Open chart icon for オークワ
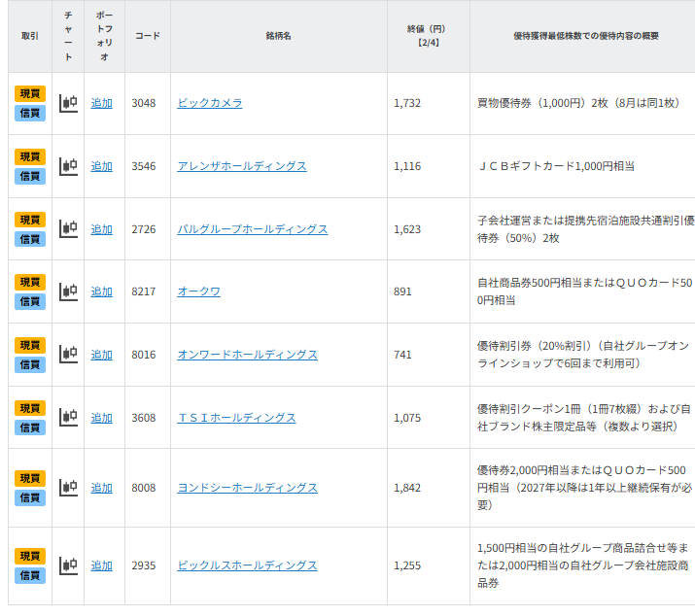The width and height of the screenshot is (695, 616). point(68,291)
